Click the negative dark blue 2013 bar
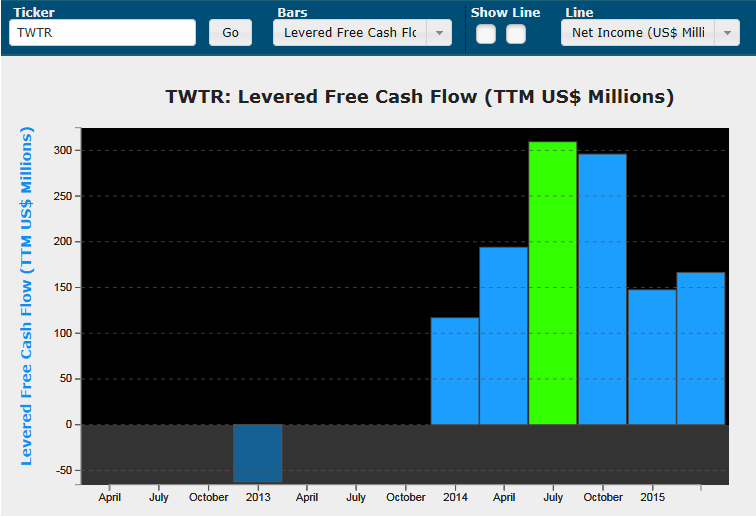 coord(257,453)
